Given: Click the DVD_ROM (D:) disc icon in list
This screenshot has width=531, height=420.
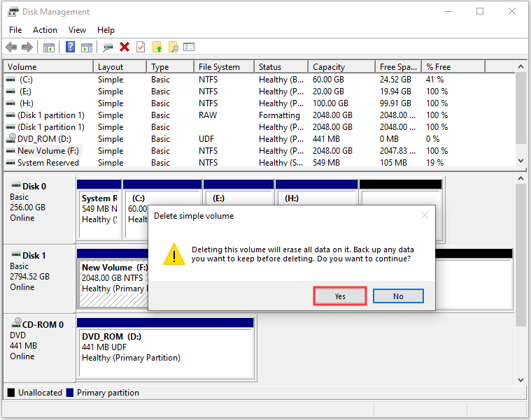Looking at the screenshot, I should pyautogui.click(x=11, y=138).
